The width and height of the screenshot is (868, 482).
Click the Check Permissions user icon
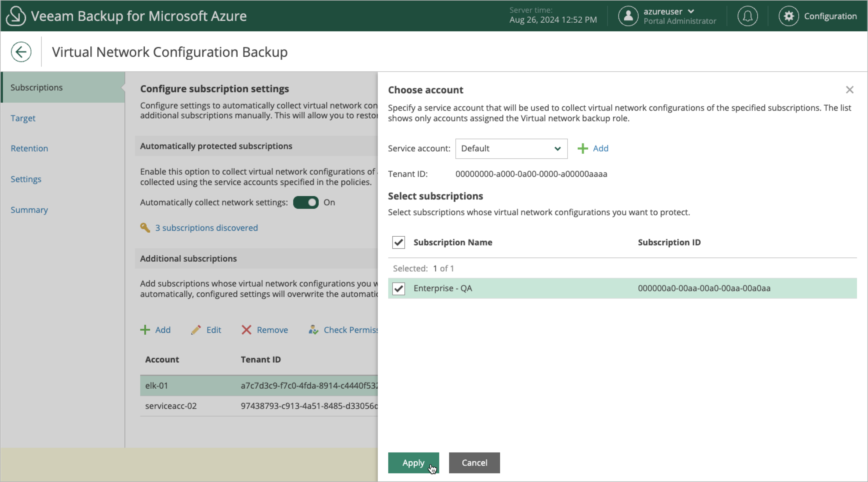(313, 330)
